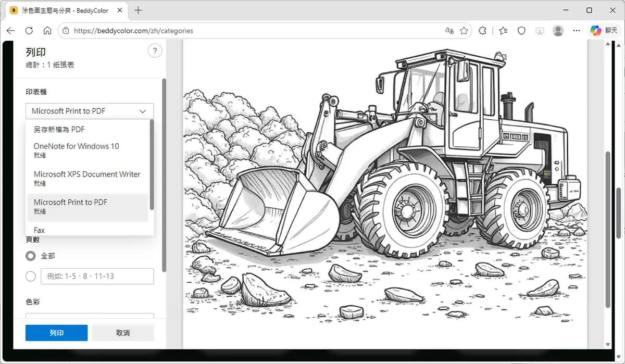Open Browser essentials shield icon
625x364 pixels.
[521, 31]
